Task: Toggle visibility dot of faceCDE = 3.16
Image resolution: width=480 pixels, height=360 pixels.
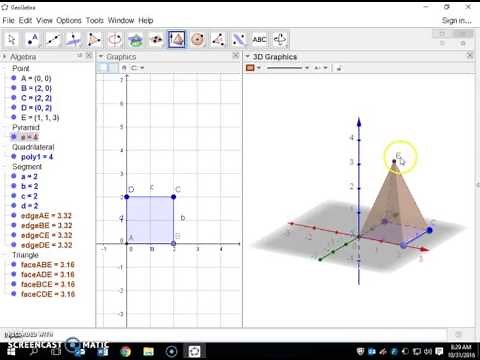Action: pos(14,294)
